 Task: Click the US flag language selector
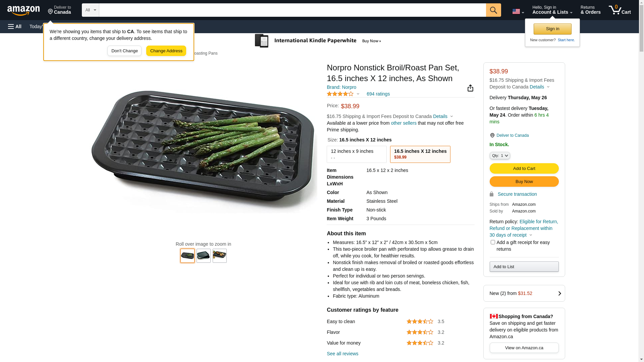(518, 12)
